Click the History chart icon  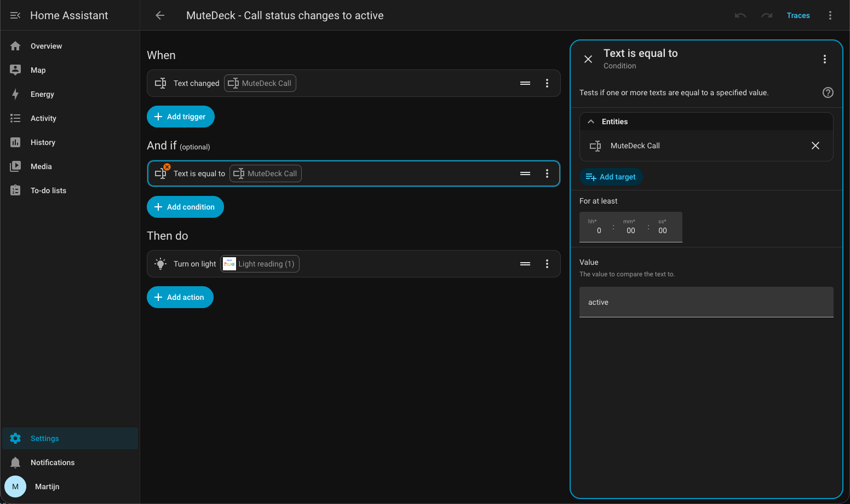point(15,142)
